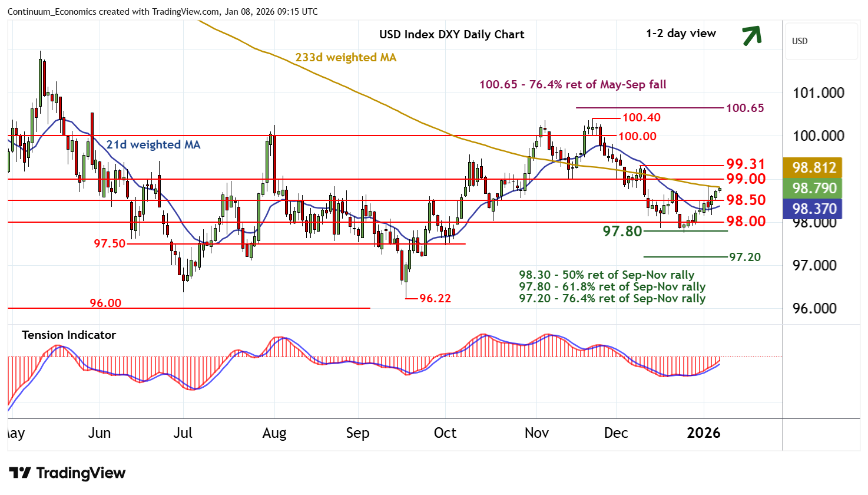Click the 99.31 resistance label
Screen dimensions: 868x495
pos(746,164)
